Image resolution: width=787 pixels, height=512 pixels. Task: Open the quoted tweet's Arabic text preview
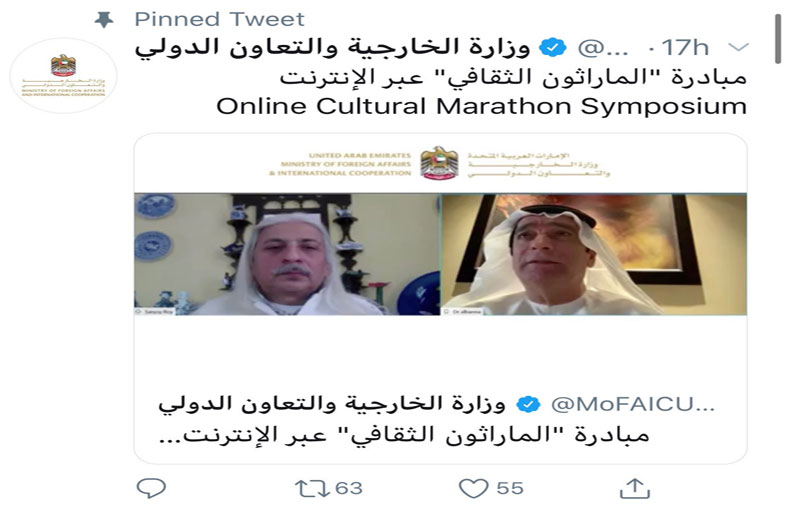404,434
